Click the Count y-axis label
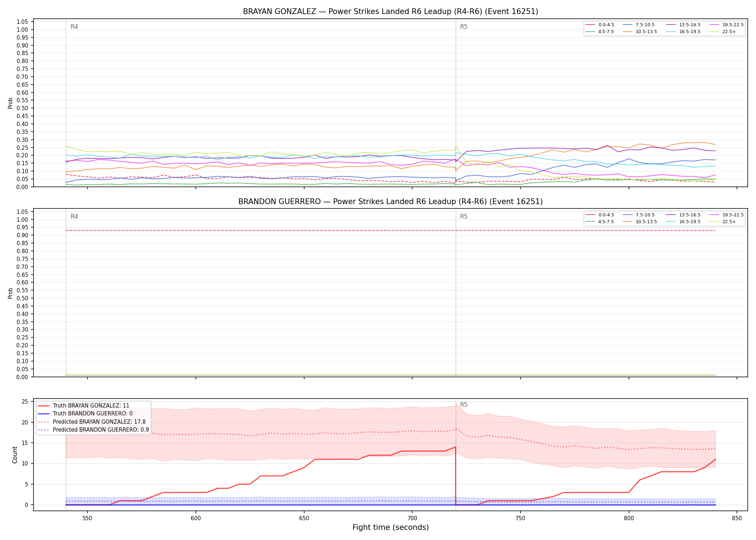 [15, 455]
